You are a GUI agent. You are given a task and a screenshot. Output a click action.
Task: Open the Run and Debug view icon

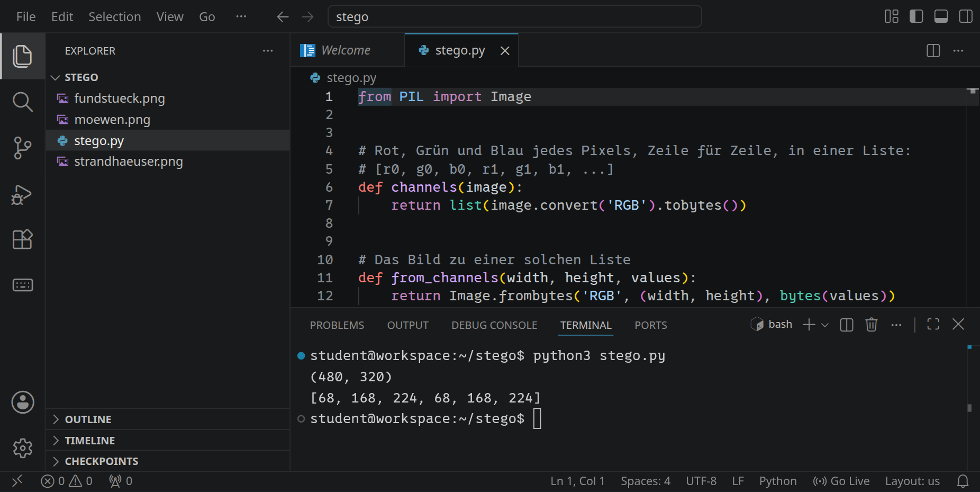click(22, 194)
